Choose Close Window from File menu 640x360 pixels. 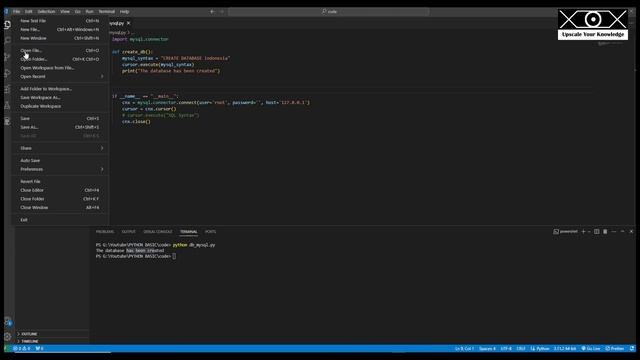point(61,207)
